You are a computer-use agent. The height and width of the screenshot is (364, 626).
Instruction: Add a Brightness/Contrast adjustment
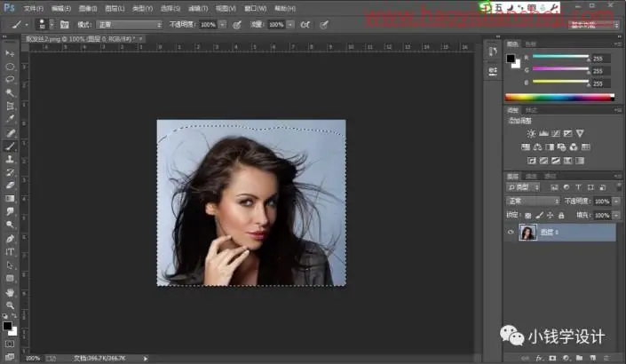[x=531, y=133]
